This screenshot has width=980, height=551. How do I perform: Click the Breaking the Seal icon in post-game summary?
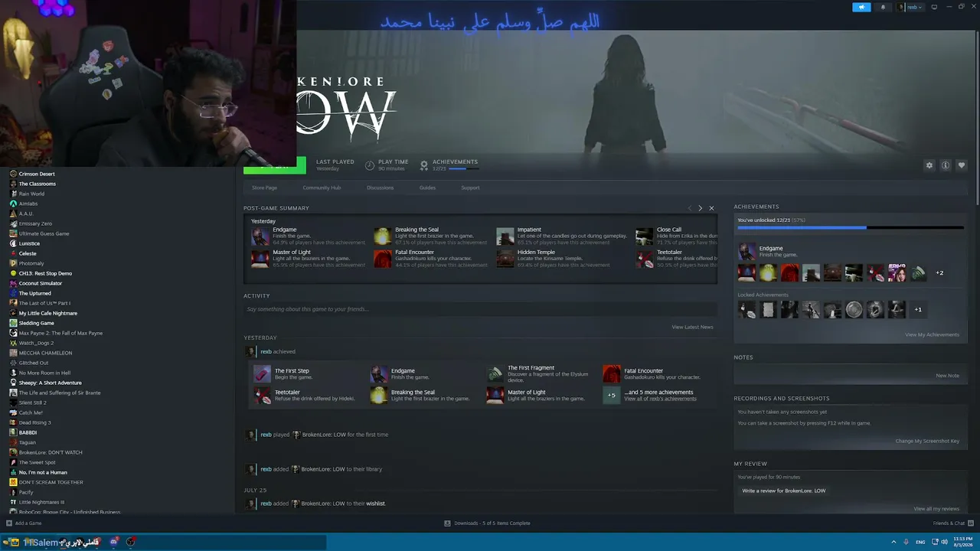(x=382, y=236)
